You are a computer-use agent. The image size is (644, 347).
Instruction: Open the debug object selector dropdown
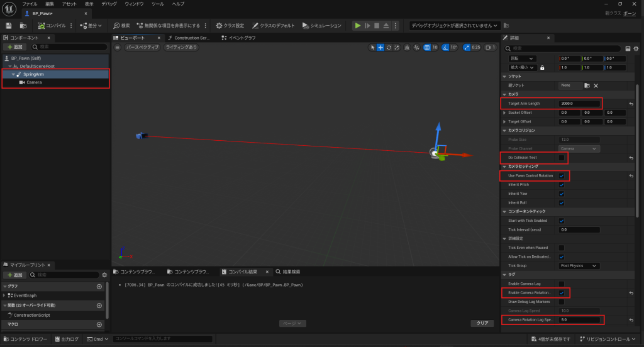[x=455, y=26]
